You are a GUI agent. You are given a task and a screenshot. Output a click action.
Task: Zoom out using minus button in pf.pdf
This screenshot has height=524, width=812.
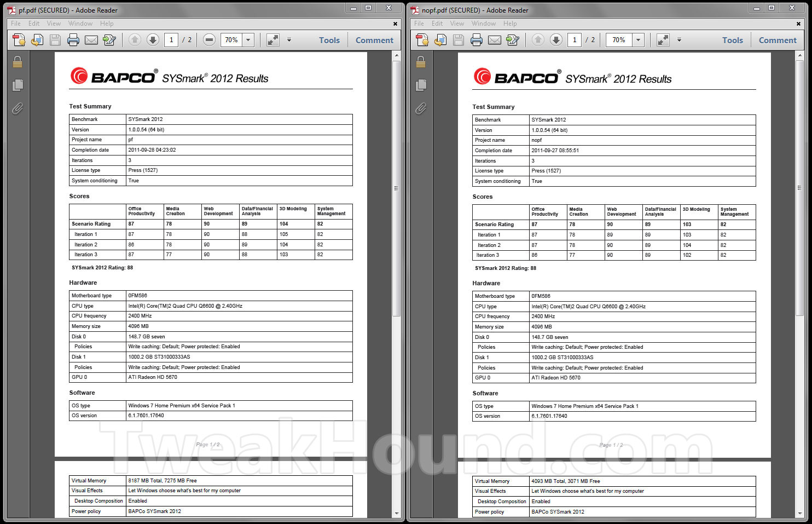point(209,39)
